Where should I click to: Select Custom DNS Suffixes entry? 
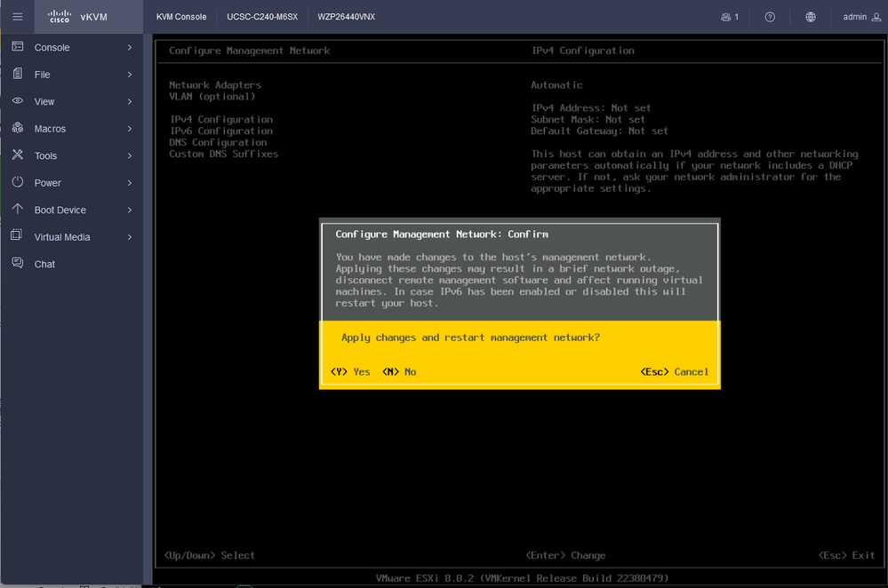pyautogui.click(x=224, y=154)
